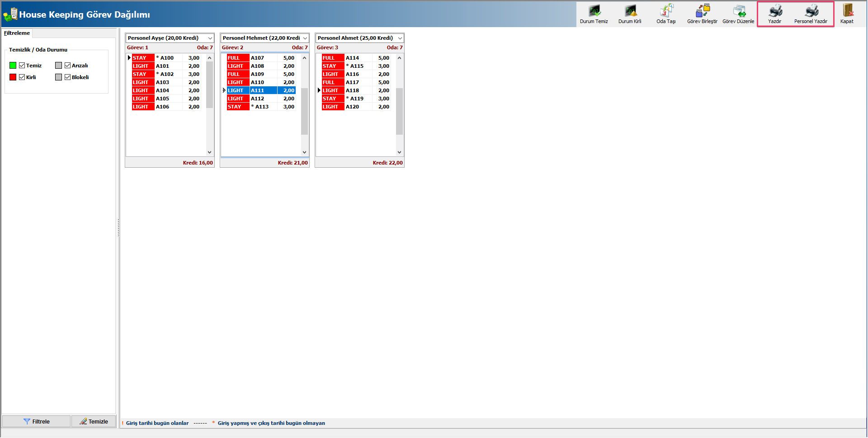
Task: Click the Durum Kirli toolbar icon
Action: click(x=630, y=11)
